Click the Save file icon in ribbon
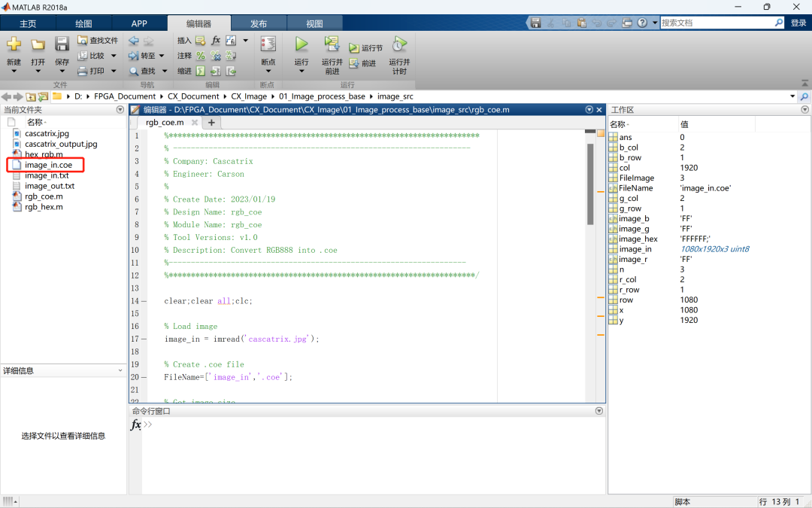This screenshot has height=508, width=812. (x=62, y=44)
